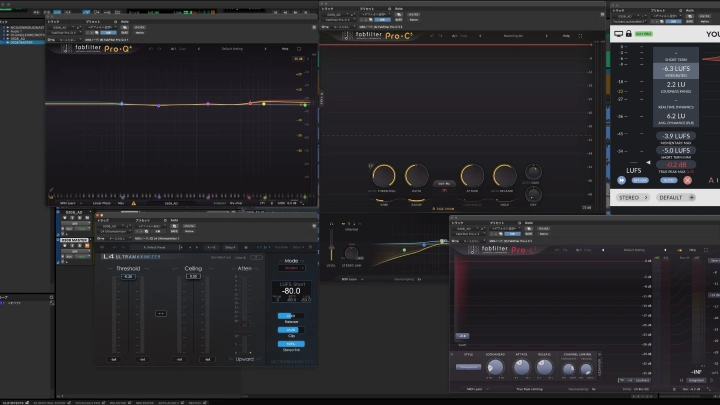Adjust the L4 Stereo link slider
The height and width of the screenshot is (405, 720).
pyautogui.click(x=291, y=343)
